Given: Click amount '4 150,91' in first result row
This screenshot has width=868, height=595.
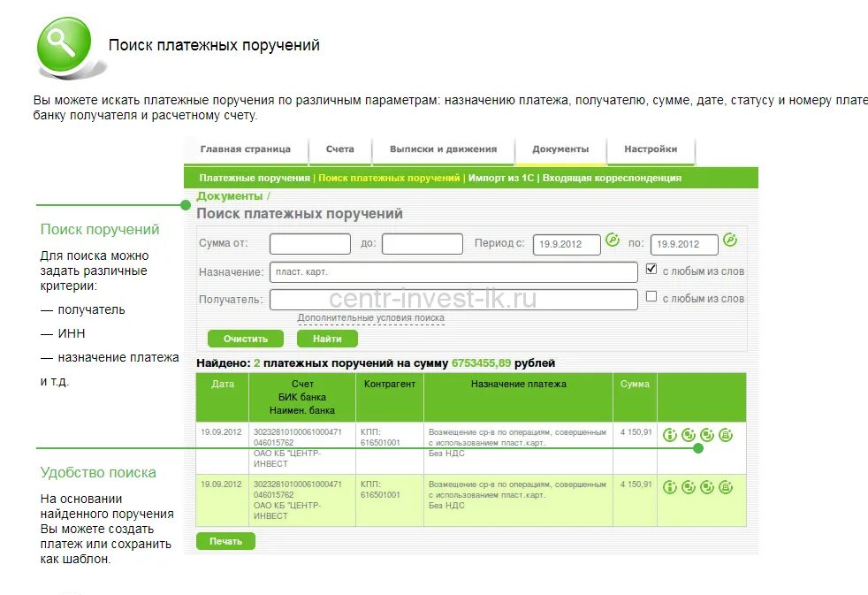Looking at the screenshot, I should 636,432.
